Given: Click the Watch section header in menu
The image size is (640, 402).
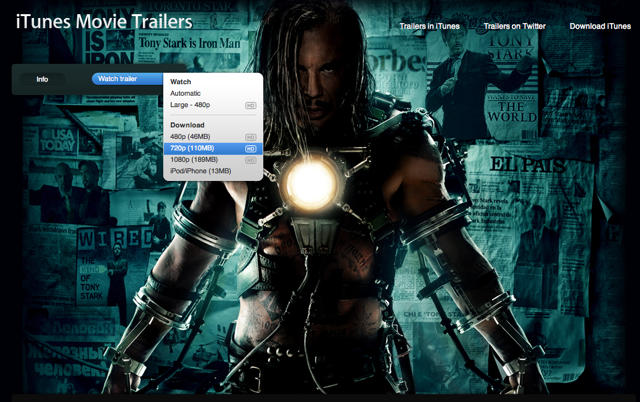Looking at the screenshot, I should point(180,82).
